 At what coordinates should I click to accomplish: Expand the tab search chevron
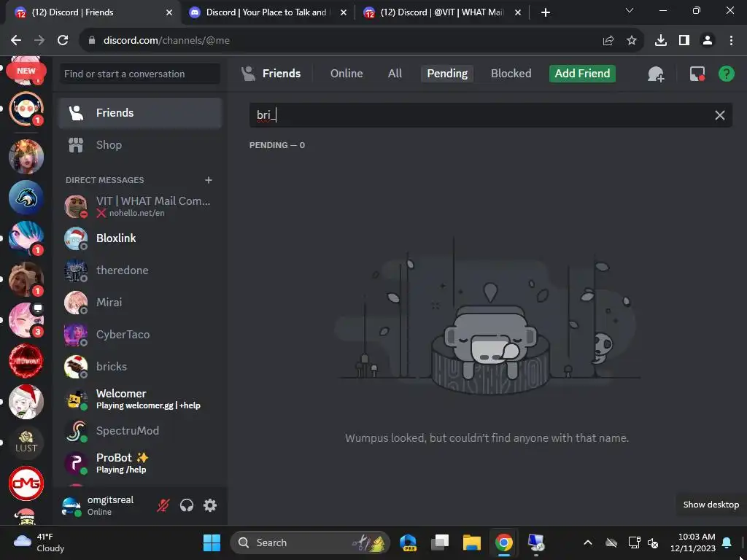tap(630, 10)
